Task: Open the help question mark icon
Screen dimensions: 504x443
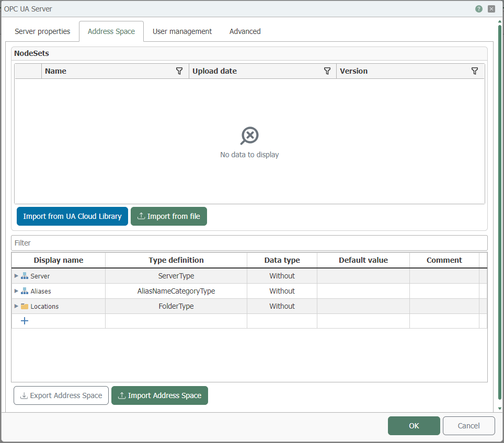Action: pos(478,9)
